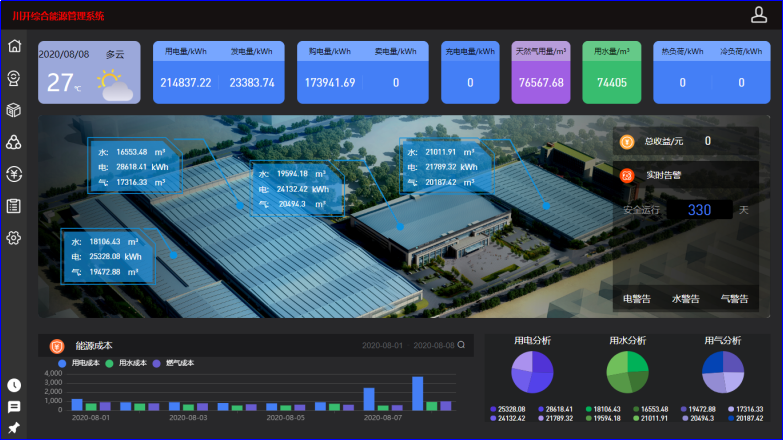
Task: Toggle 燃气成本 legend series
Action: [174, 363]
